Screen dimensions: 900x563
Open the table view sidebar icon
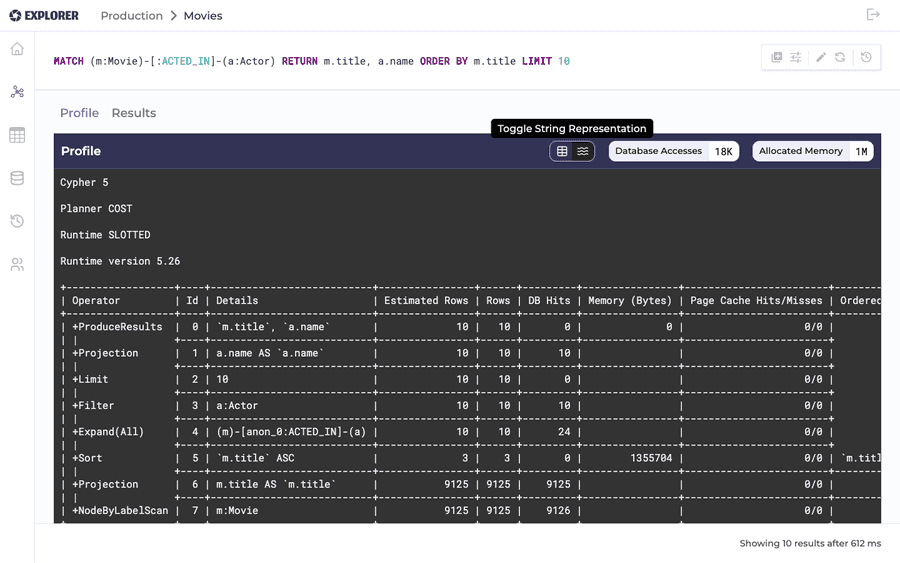click(x=17, y=135)
